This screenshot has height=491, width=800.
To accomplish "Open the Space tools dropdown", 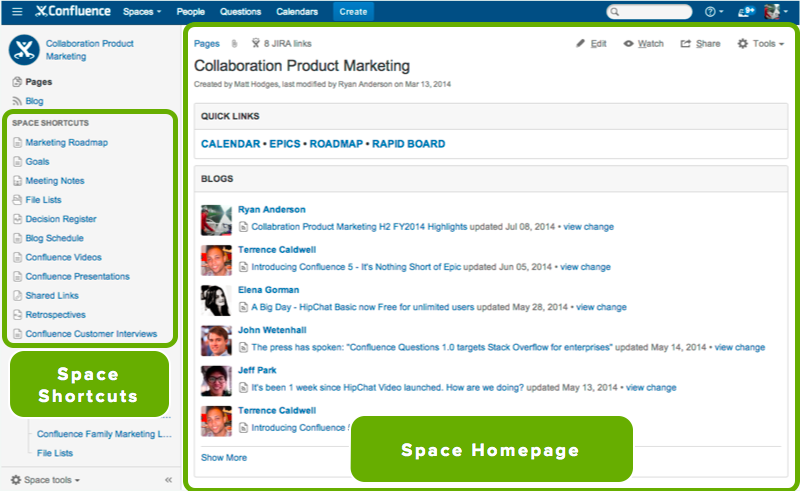I will 45,480.
